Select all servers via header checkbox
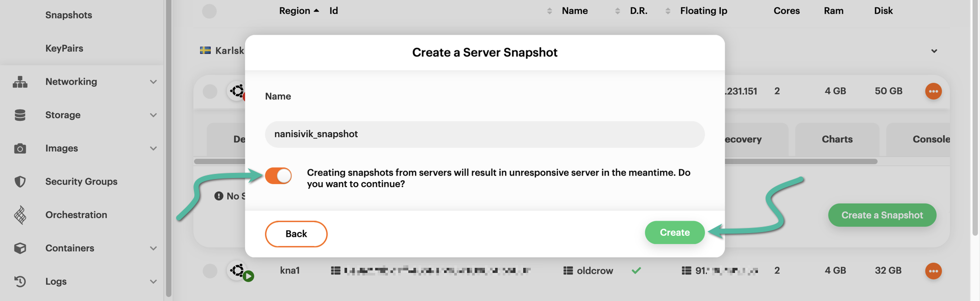Viewport: 980px width, 301px height. tap(209, 11)
